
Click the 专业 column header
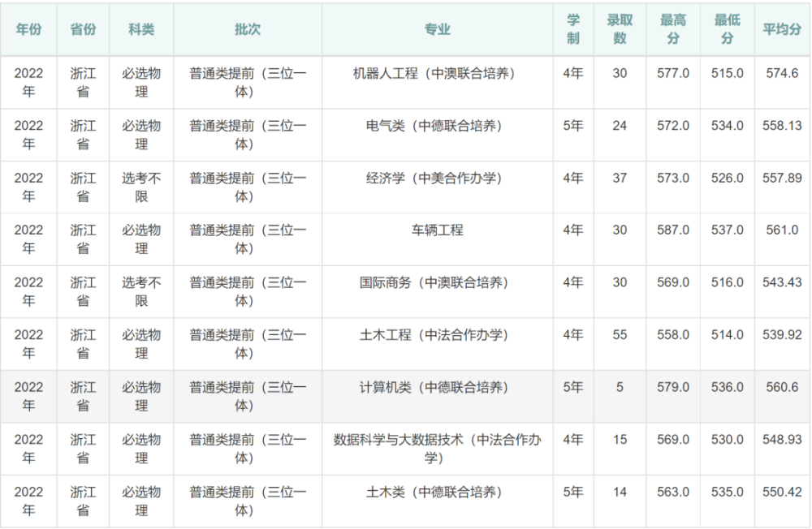pyautogui.click(x=435, y=29)
